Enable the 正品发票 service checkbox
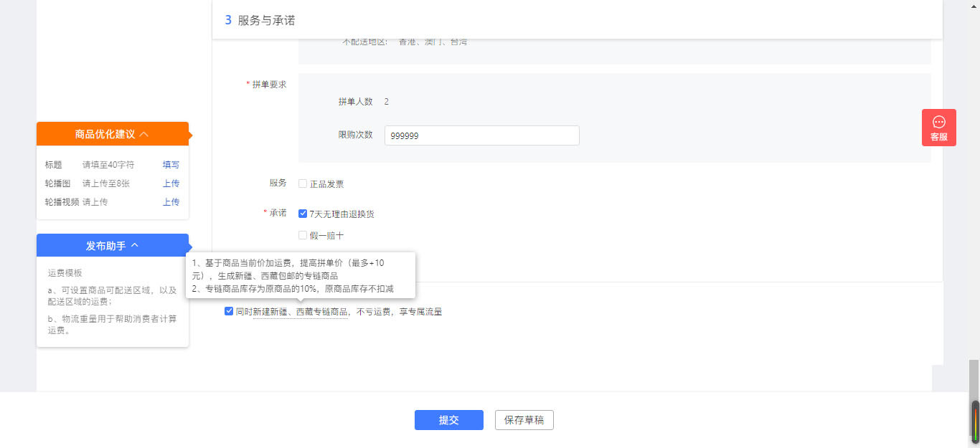Image resolution: width=980 pixels, height=448 pixels. point(302,184)
